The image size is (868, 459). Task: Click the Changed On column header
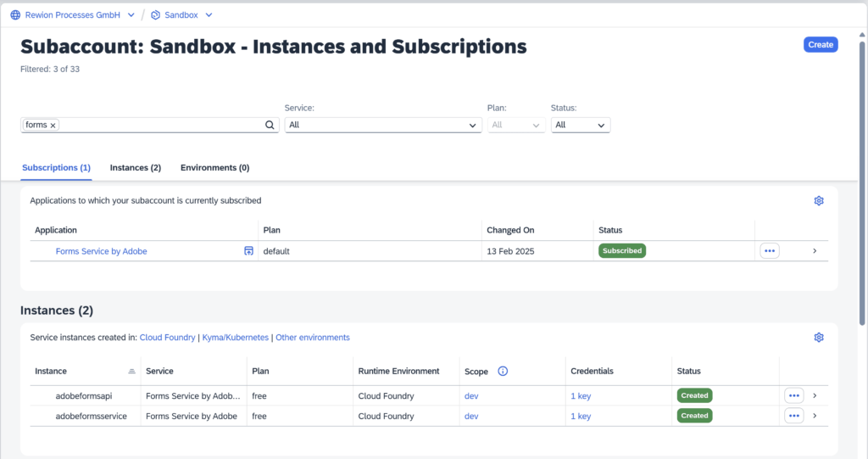coord(510,230)
